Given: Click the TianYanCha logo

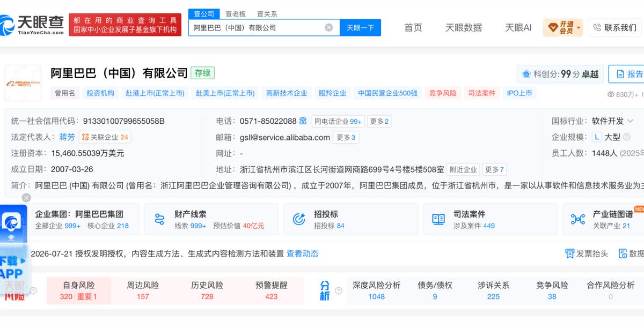Looking at the screenshot, I should (x=32, y=24).
